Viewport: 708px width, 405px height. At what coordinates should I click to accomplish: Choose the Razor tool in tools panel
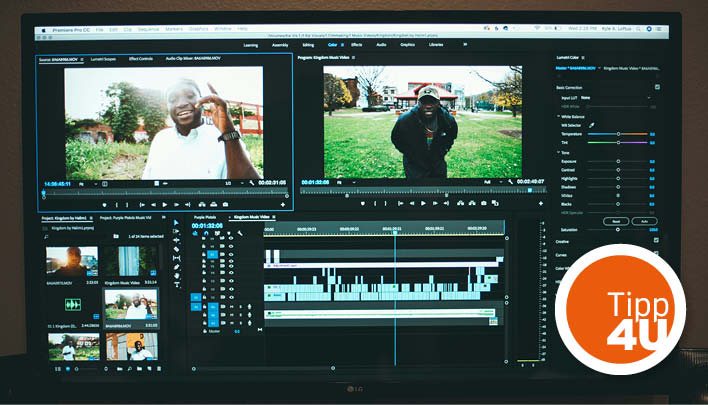(177, 249)
